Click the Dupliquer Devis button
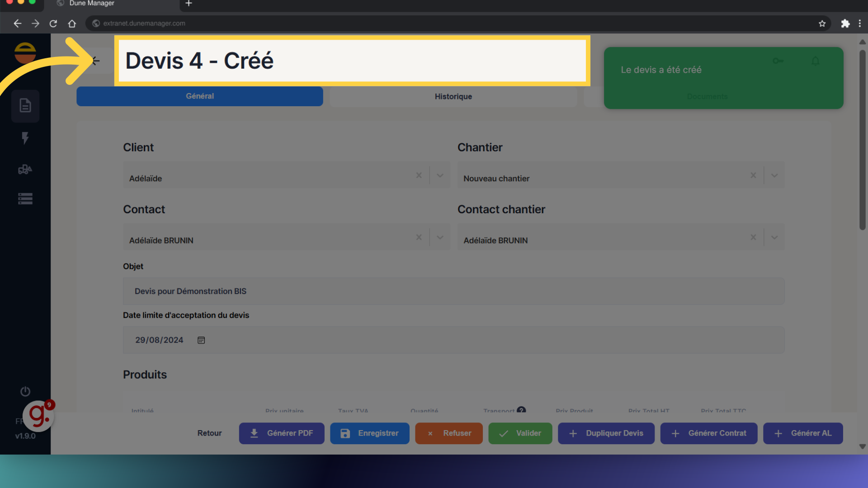The image size is (868, 488). pyautogui.click(x=606, y=433)
